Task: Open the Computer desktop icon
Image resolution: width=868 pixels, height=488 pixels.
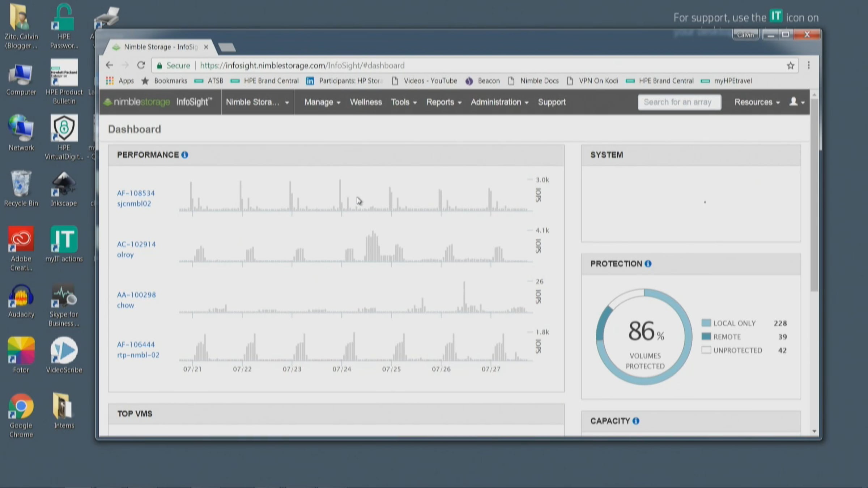Action: [21, 79]
